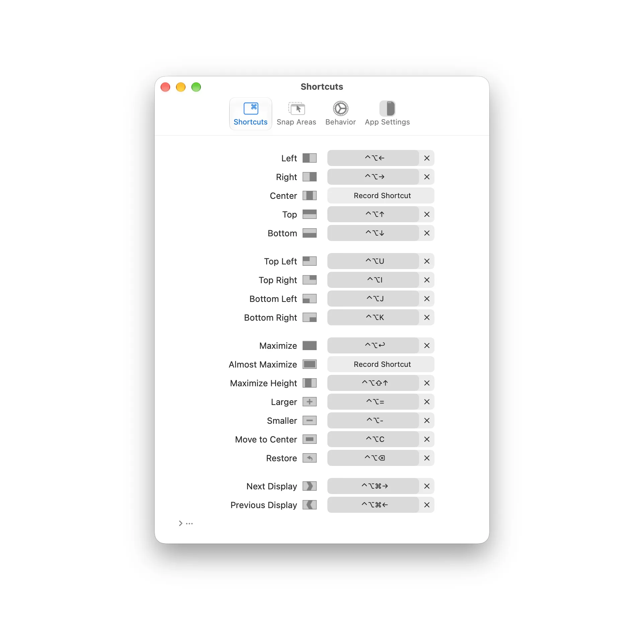Screen dimensions: 644x644
Task: Change the Bottom Right shortcut ⌃⌥K
Action: coord(373,317)
